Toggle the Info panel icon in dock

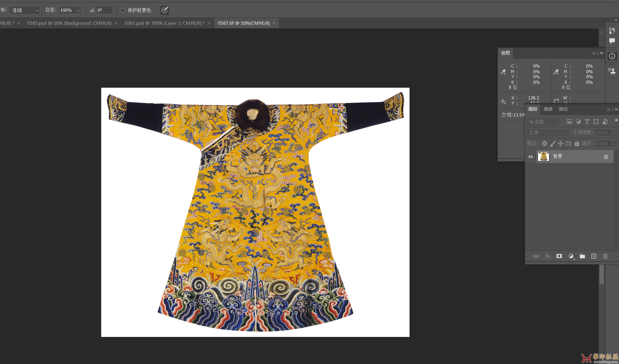pos(612,56)
